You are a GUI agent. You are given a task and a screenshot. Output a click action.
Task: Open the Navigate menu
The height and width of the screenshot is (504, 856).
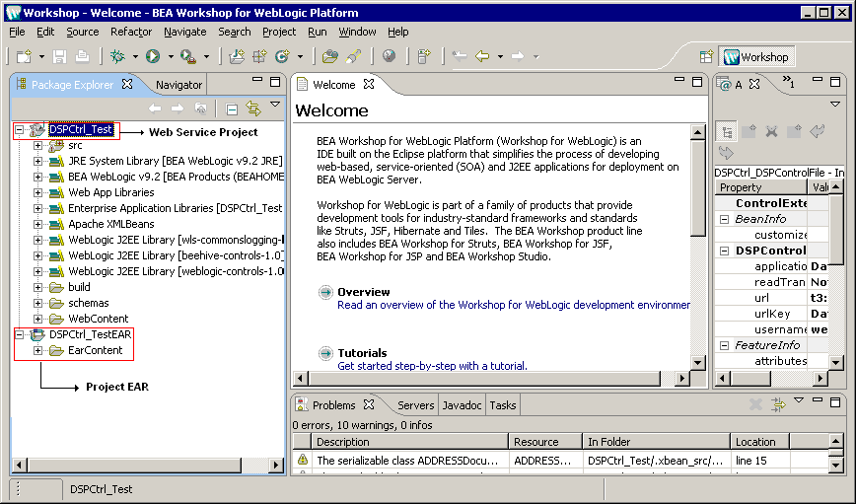click(x=185, y=32)
